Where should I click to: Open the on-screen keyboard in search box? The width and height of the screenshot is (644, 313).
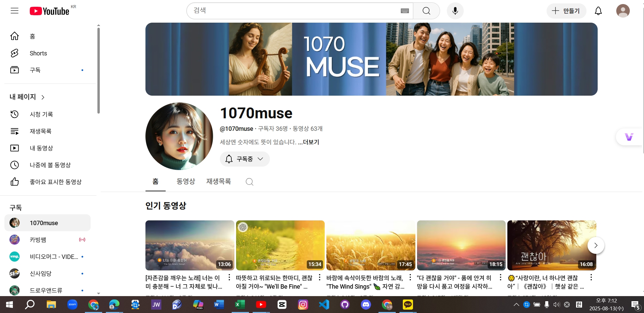point(405,11)
